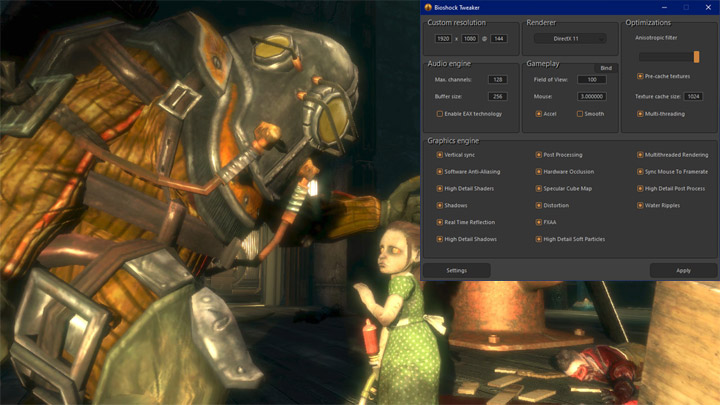Click the Anisotropic filter slider handle

click(x=697, y=57)
